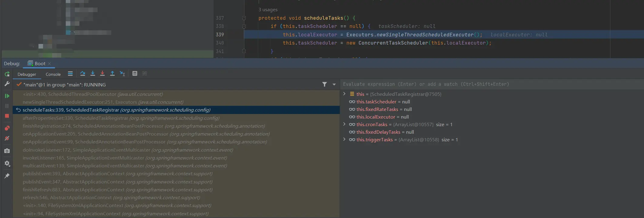Filter frames with funnel icon

pyautogui.click(x=325, y=85)
